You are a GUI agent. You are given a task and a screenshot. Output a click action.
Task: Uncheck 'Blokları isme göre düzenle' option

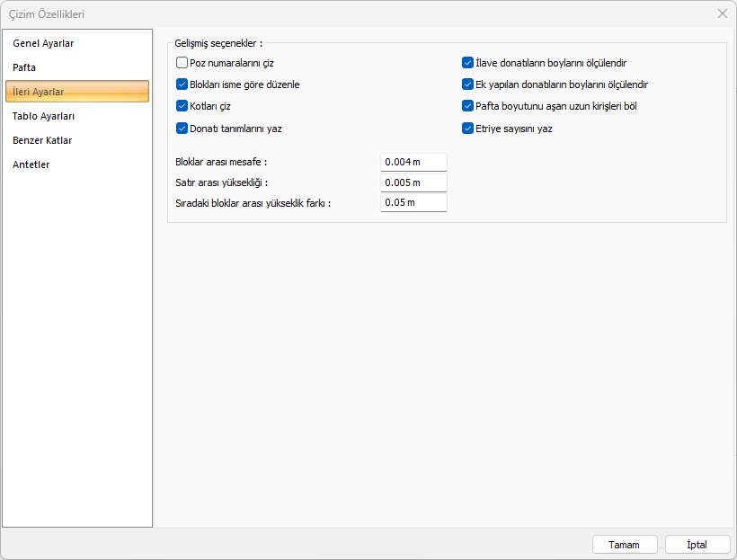[182, 84]
